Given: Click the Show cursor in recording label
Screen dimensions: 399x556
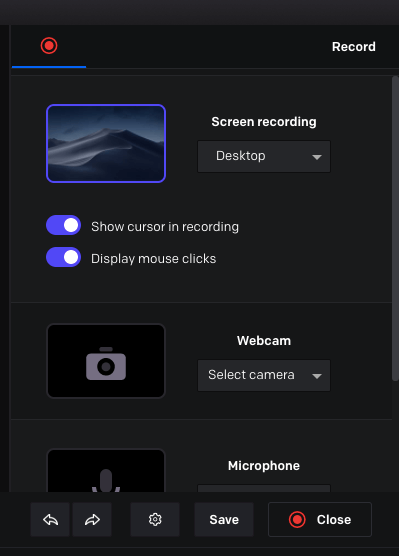Looking at the screenshot, I should 165,227.
